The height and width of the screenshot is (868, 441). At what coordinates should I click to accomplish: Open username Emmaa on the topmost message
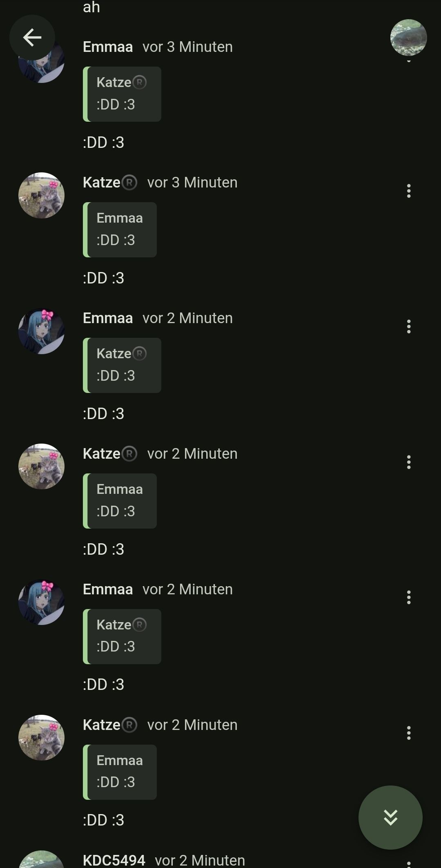[108, 47]
